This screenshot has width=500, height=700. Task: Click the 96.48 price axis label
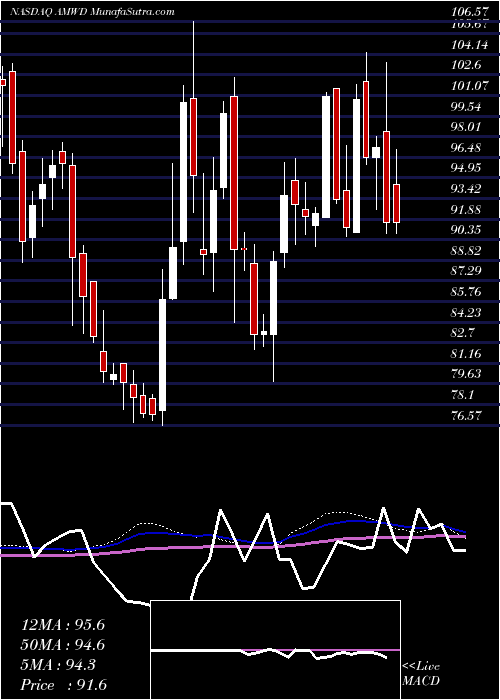[467, 147]
